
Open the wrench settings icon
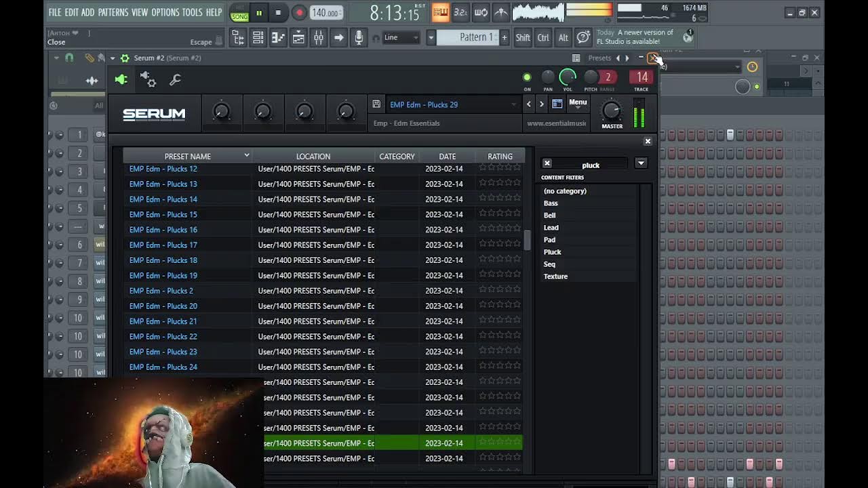(175, 80)
